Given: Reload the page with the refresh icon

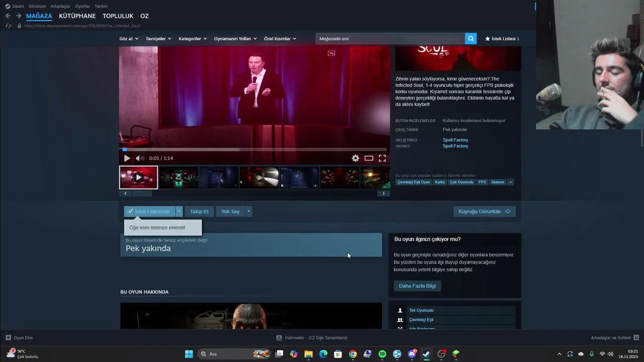Looking at the screenshot, I should (8, 26).
